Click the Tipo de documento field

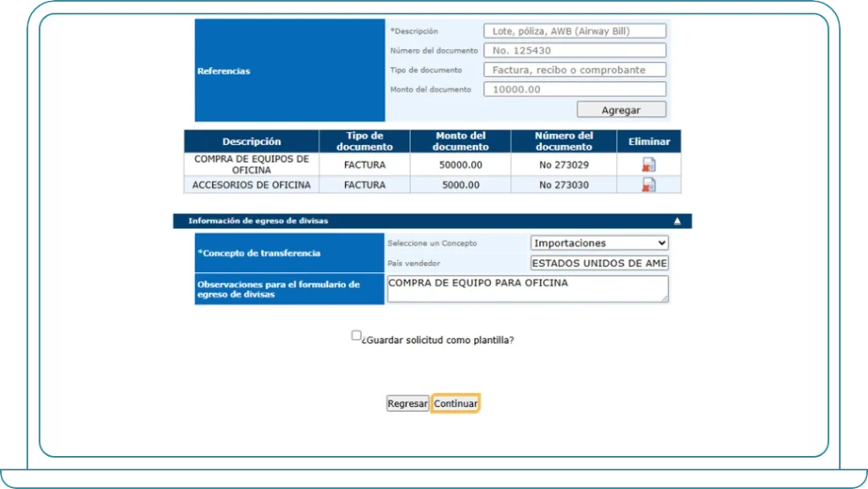click(575, 69)
